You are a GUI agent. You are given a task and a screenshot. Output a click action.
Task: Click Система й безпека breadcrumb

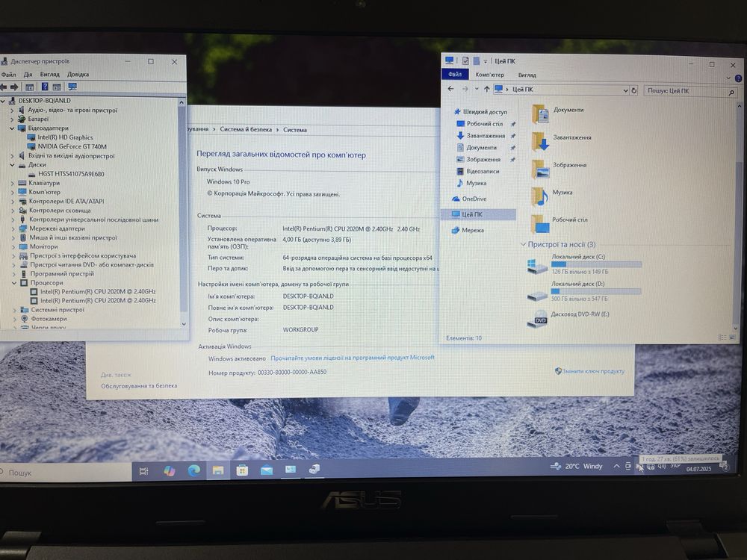[246, 129]
